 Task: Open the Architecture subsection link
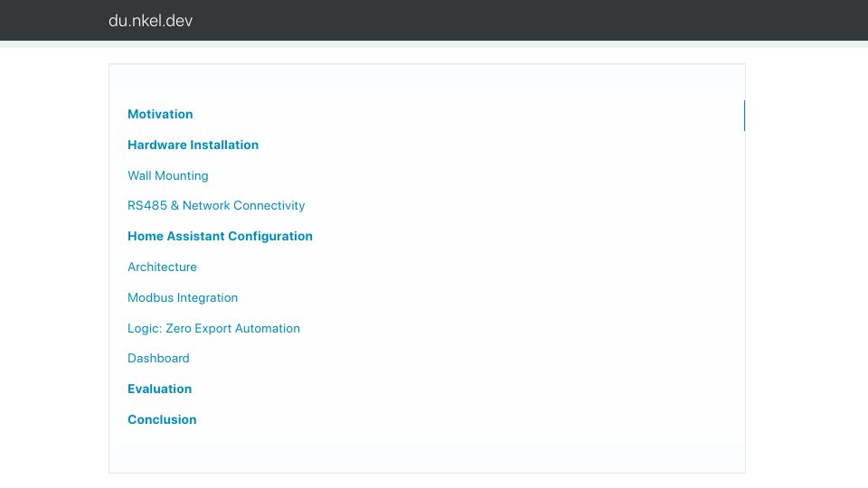[162, 267]
